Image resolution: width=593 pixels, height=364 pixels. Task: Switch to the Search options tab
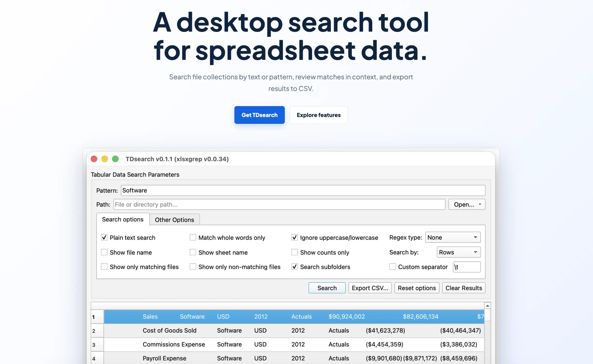(x=123, y=219)
